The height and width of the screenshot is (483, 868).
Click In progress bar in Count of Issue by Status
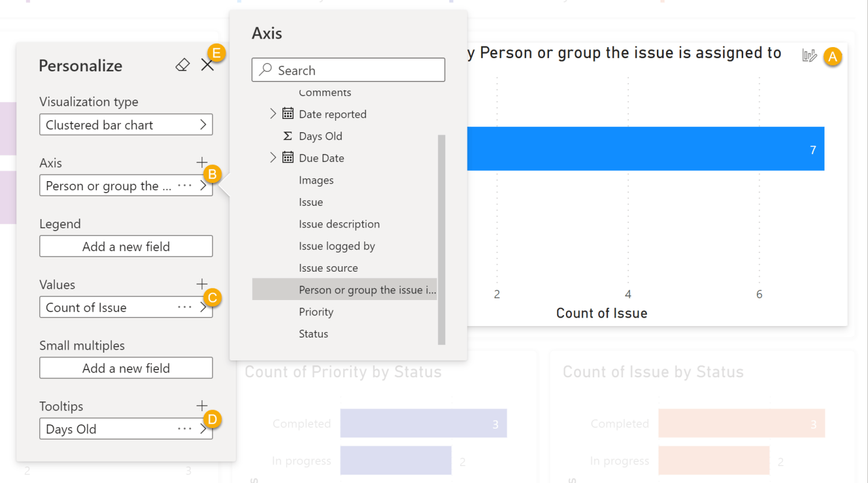coord(714,461)
